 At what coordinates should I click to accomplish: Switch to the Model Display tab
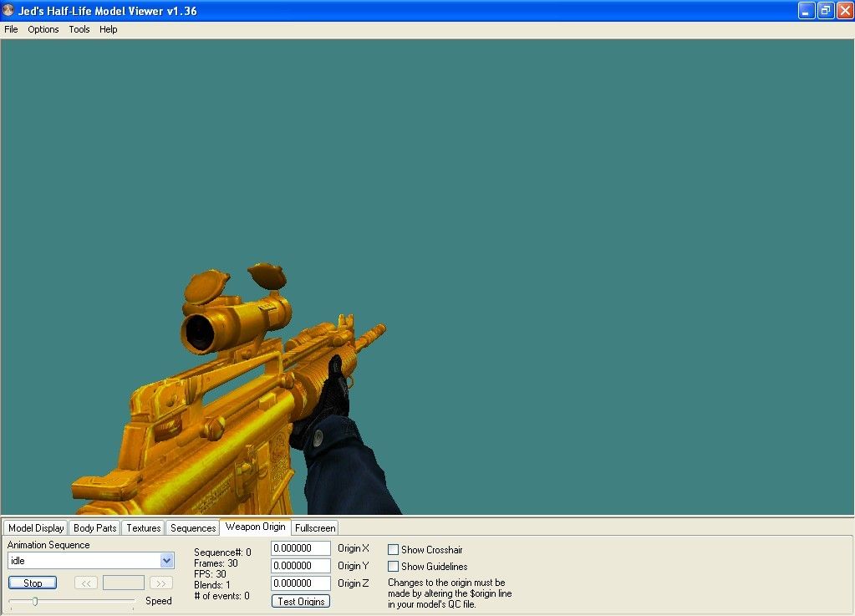point(36,527)
